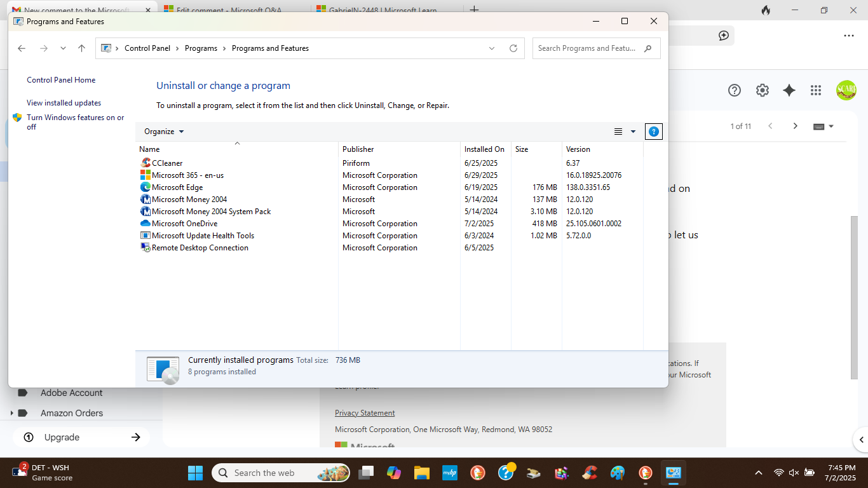Click Control Panel in the breadcrumb
Viewport: 868px width, 488px height.
click(147, 48)
